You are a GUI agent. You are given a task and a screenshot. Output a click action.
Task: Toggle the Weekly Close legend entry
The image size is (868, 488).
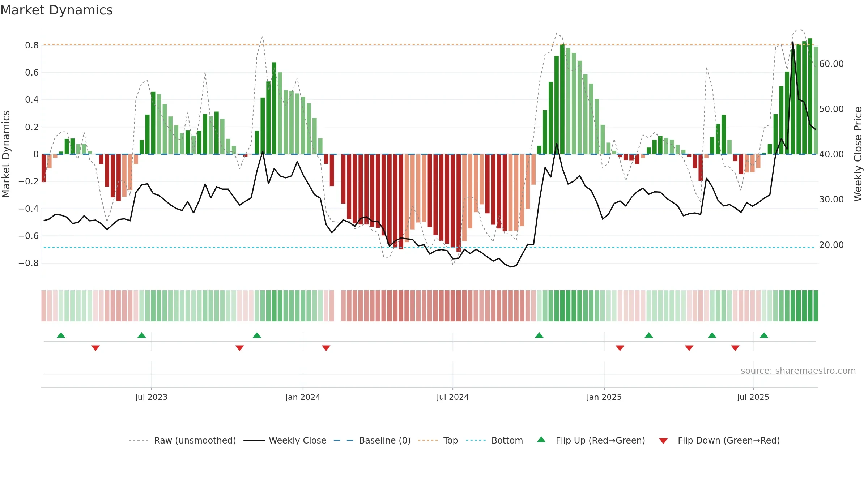coord(285,440)
